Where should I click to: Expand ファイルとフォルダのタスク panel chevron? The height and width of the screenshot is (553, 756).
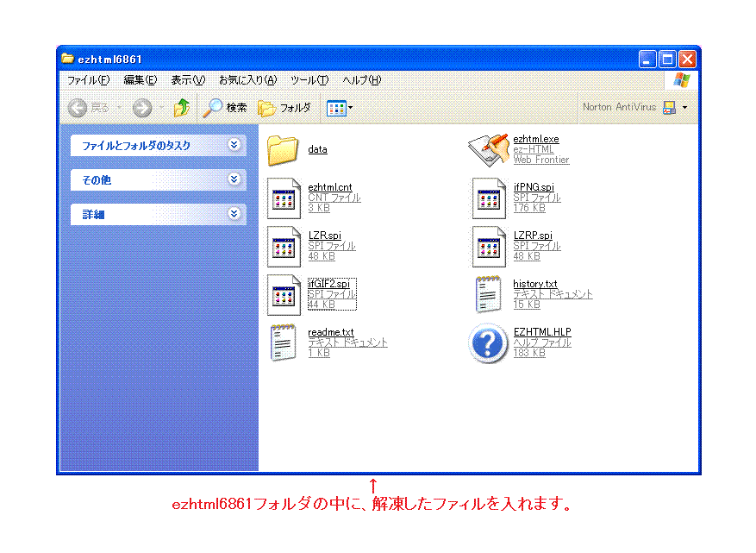coord(234,145)
